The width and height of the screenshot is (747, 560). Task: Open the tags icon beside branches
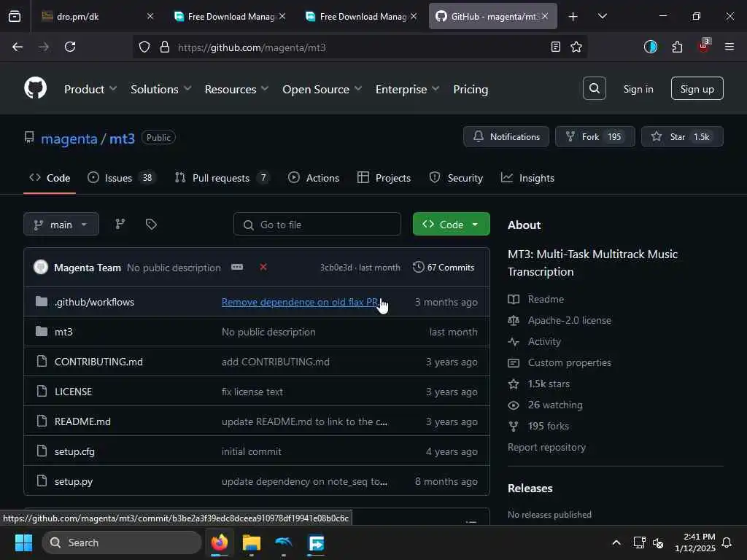click(x=151, y=224)
